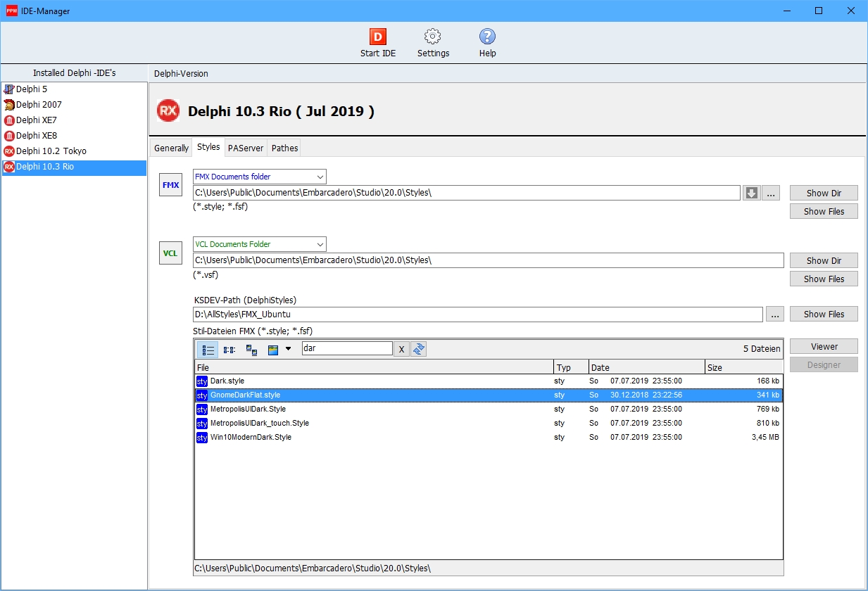Click the Start IDE toolbar icon

[378, 37]
